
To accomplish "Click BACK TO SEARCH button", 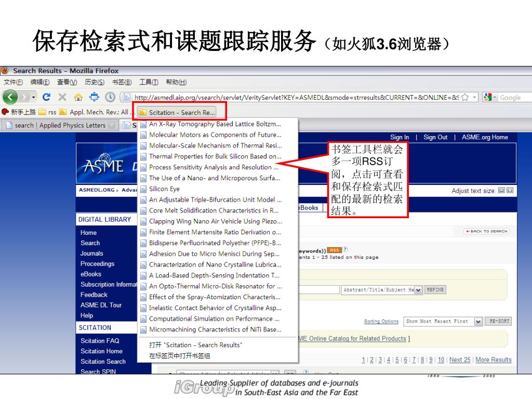I will point(486,231).
